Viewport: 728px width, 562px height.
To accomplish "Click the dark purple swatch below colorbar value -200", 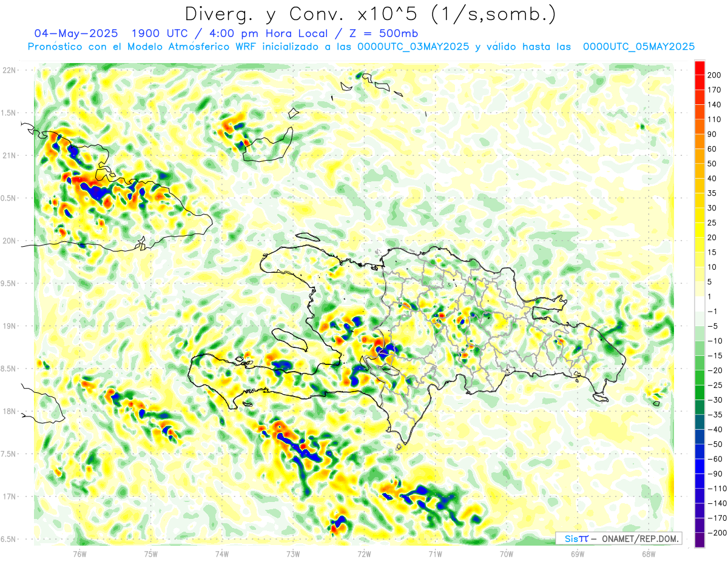I will click(699, 540).
